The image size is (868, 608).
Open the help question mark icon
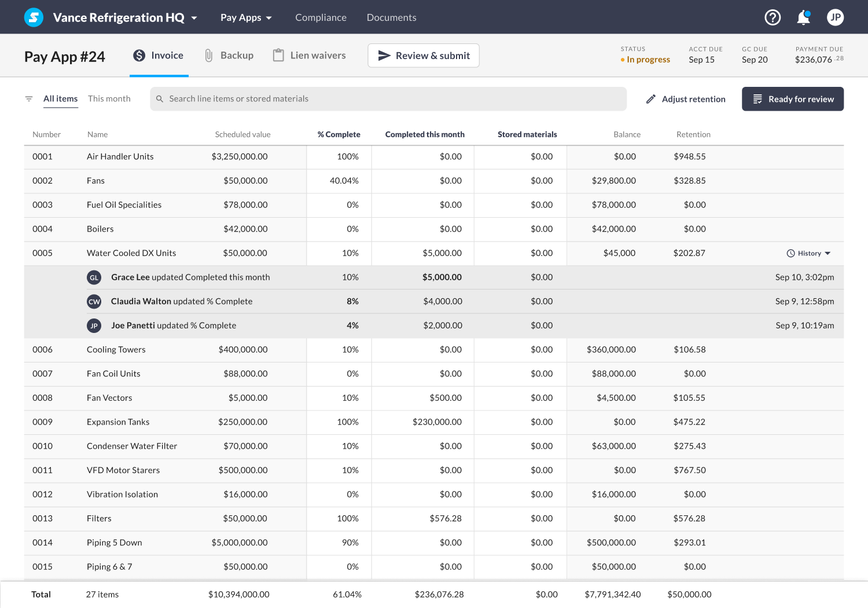[x=773, y=17]
